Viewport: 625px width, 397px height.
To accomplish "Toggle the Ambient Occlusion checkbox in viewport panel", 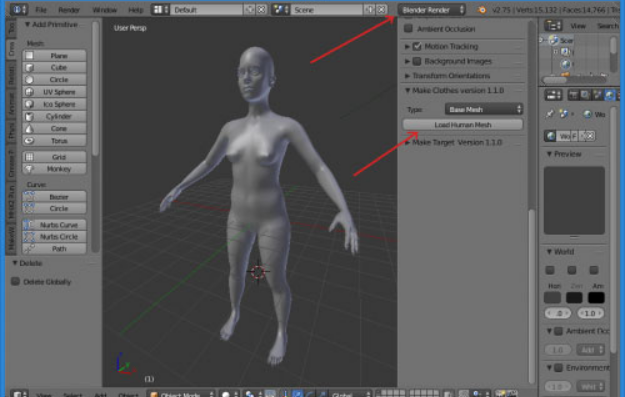I will [408, 29].
